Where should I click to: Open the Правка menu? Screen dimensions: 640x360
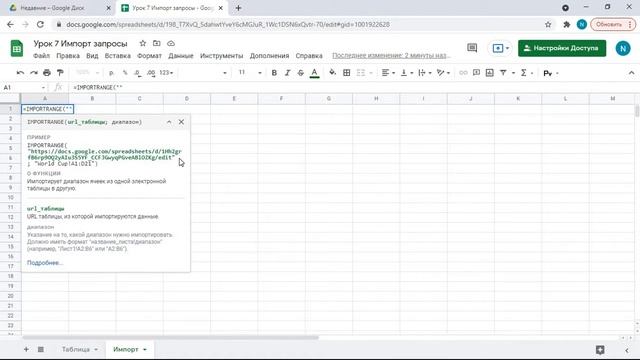(68, 56)
